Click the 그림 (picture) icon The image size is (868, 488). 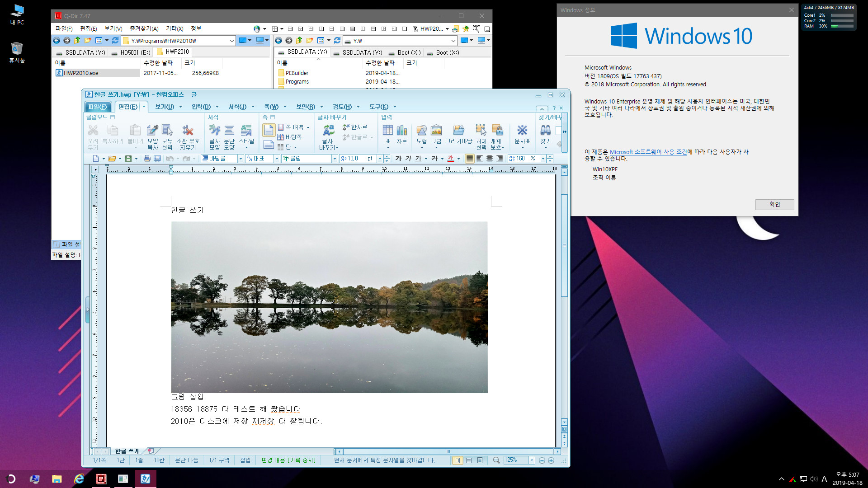(x=436, y=136)
